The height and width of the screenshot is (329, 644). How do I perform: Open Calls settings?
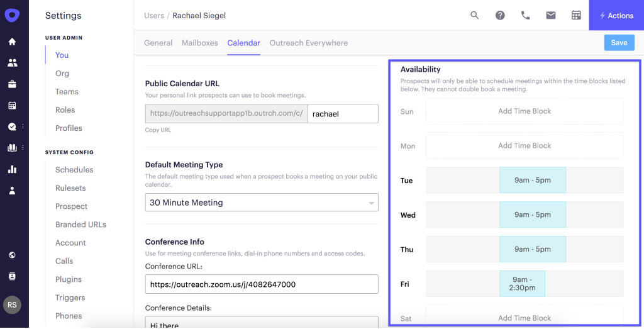point(64,261)
